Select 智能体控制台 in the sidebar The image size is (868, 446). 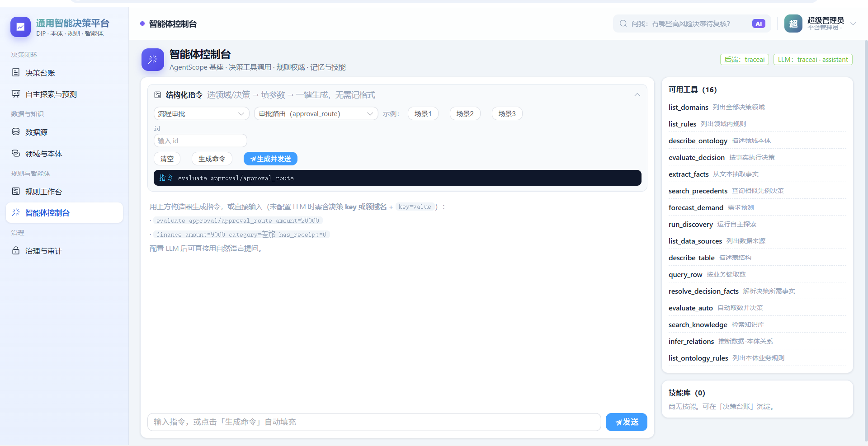pyautogui.click(x=64, y=213)
